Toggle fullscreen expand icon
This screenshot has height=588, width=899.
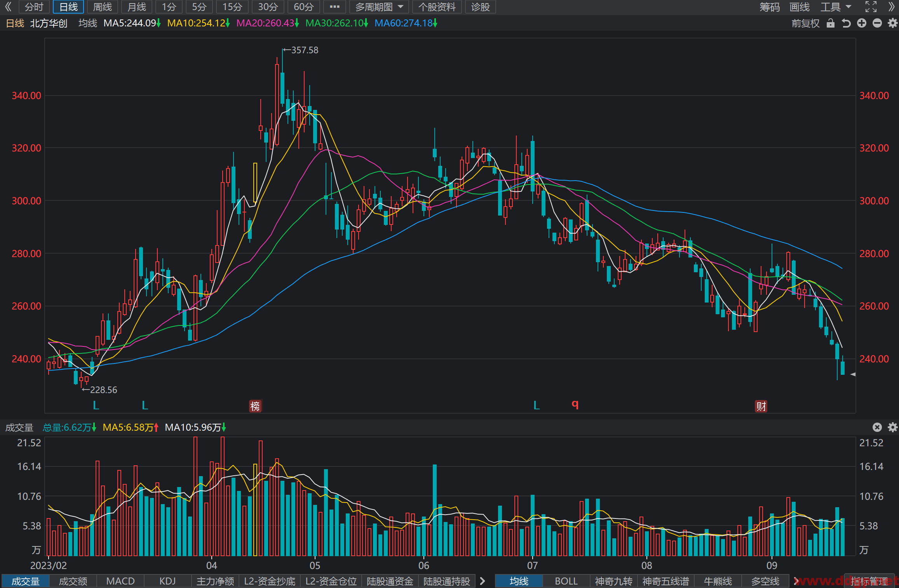point(871,7)
